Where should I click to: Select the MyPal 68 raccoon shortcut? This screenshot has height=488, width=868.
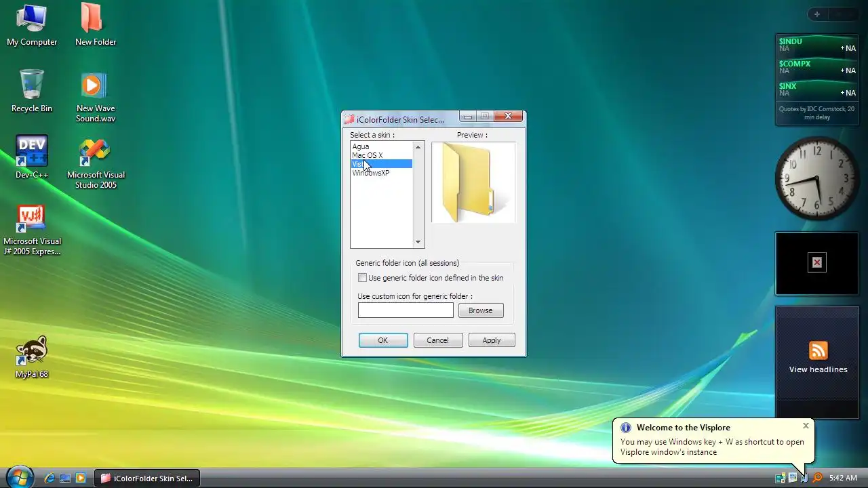(x=31, y=357)
